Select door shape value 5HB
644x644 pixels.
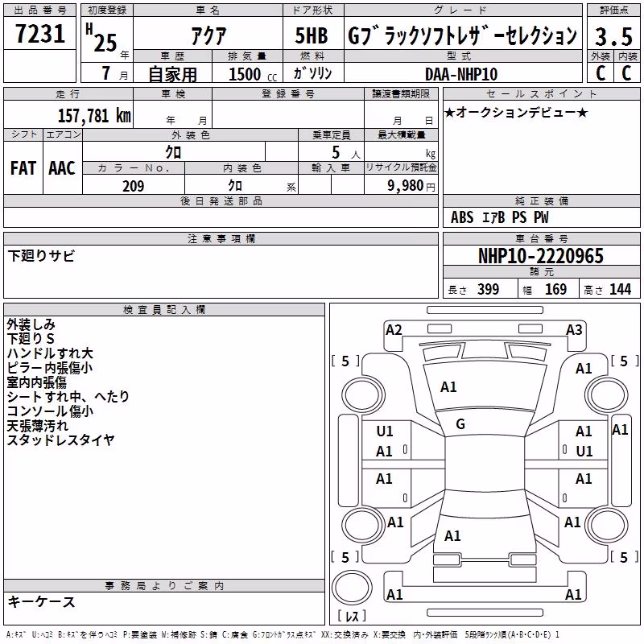(x=312, y=35)
